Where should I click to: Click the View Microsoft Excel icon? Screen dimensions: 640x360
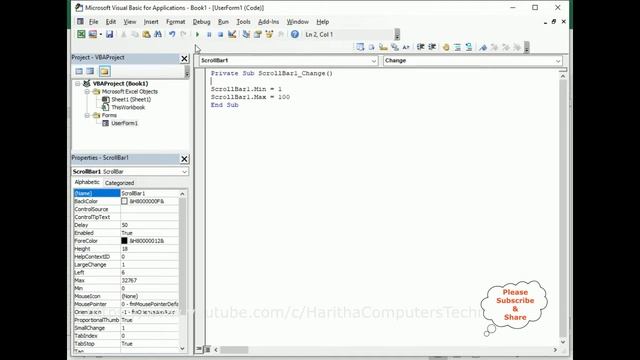coord(81,34)
